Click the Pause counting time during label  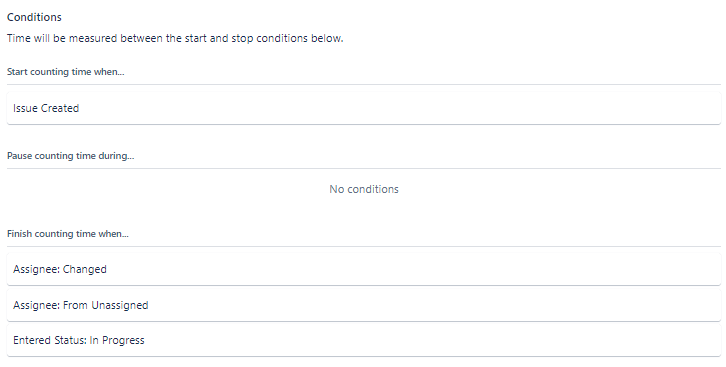pyautogui.click(x=70, y=156)
